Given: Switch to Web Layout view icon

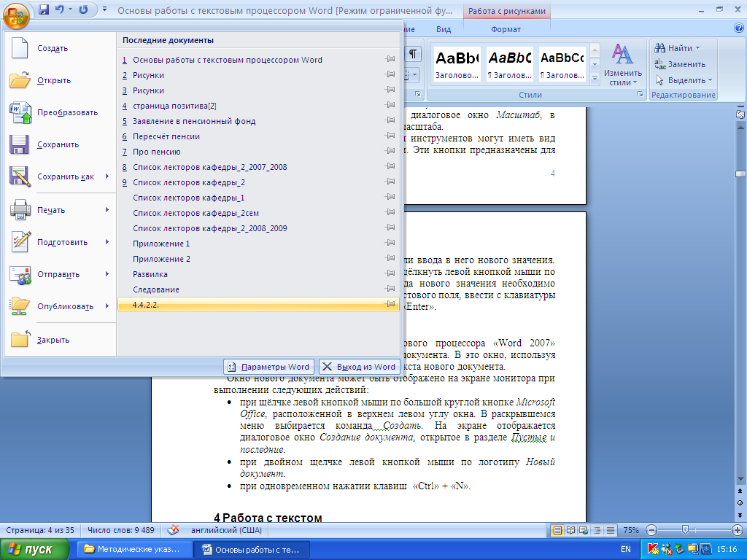Looking at the screenshot, I should 584,530.
